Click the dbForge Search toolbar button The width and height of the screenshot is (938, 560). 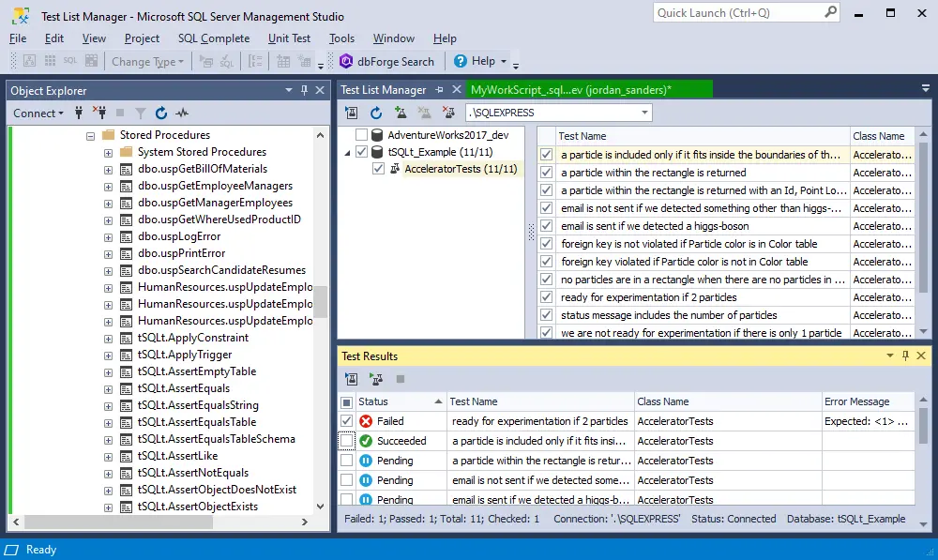(386, 61)
